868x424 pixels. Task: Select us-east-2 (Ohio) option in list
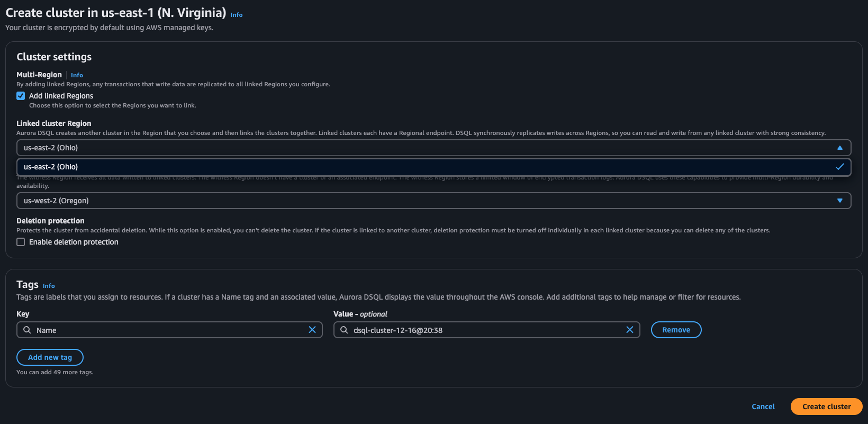tap(433, 167)
